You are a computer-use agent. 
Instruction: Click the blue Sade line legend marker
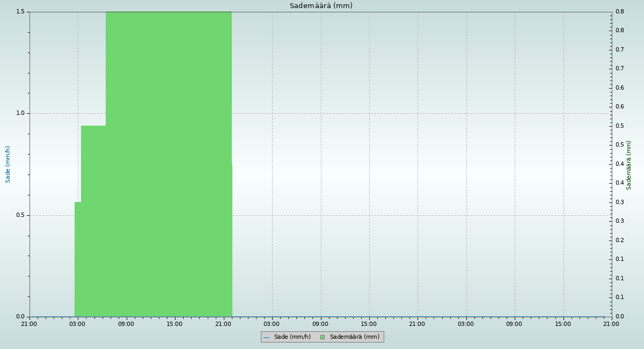coord(267,337)
